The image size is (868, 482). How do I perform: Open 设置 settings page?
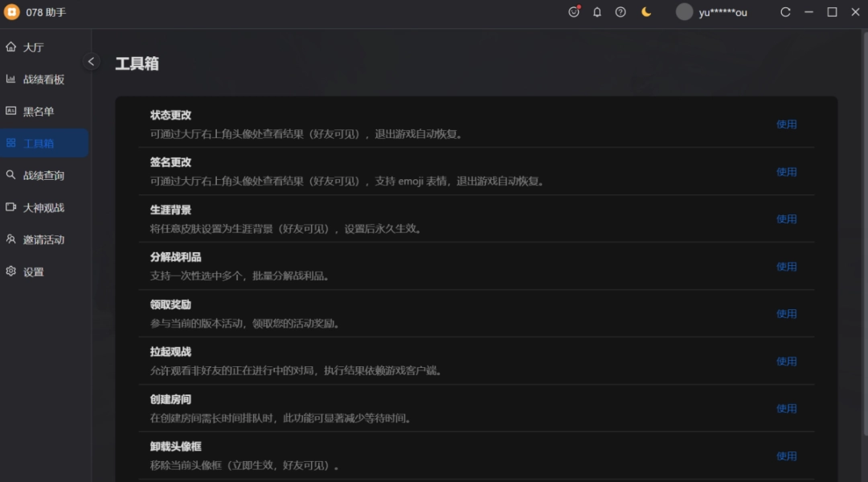(x=34, y=272)
